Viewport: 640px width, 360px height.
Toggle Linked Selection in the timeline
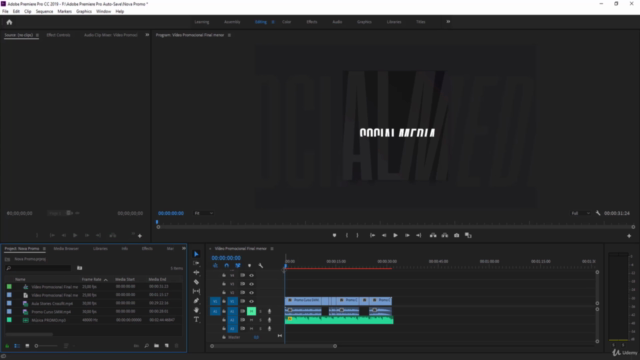pyautogui.click(x=238, y=266)
